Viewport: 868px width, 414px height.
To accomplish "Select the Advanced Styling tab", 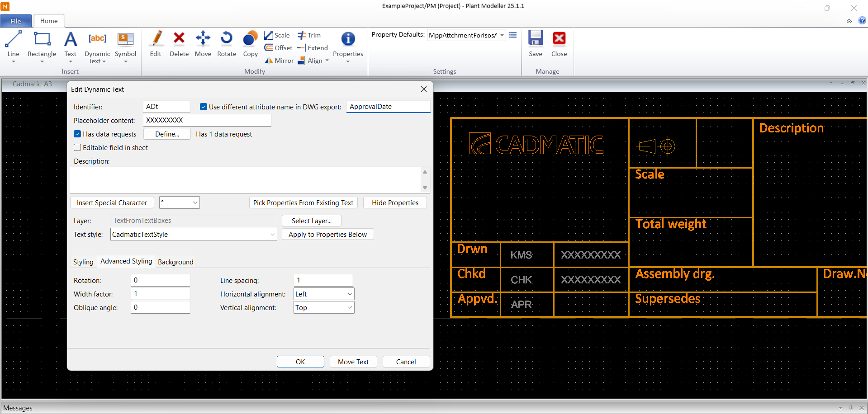I will pos(126,261).
